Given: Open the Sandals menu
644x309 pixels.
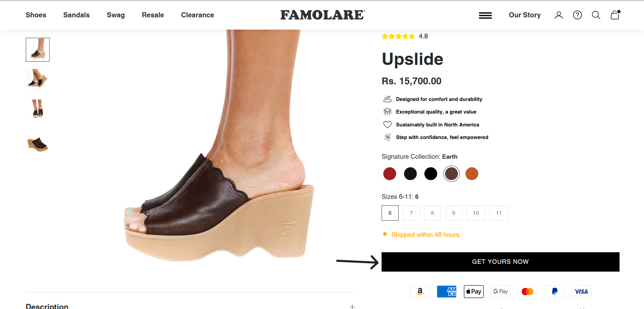Looking at the screenshot, I should 76,15.
